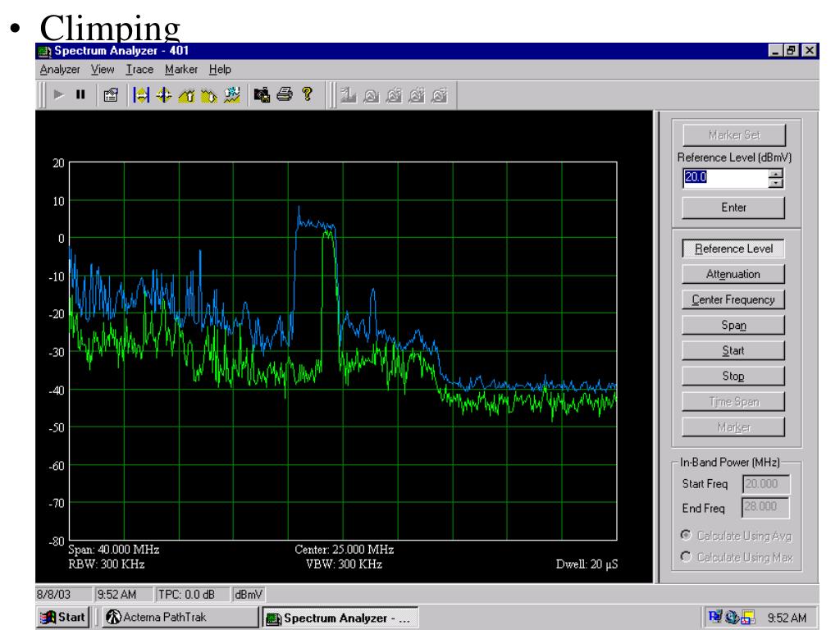Click the Stop frequency button
The height and width of the screenshot is (630, 840).
click(733, 376)
